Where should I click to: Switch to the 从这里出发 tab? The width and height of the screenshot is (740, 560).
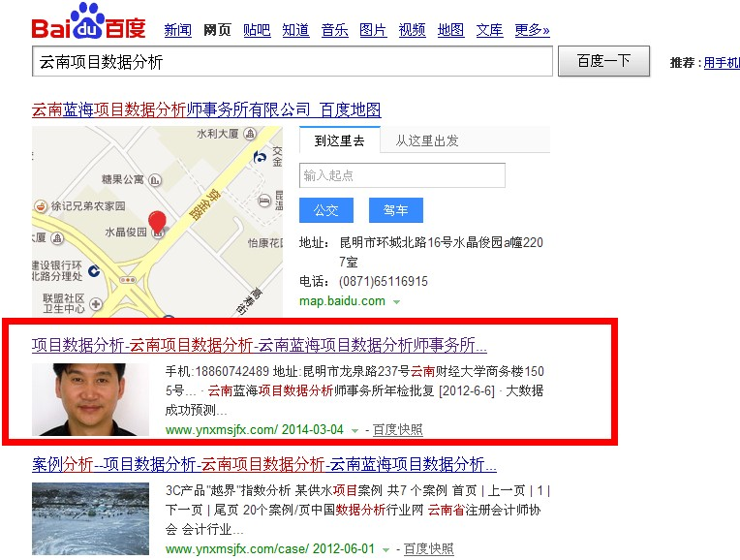[x=426, y=140]
